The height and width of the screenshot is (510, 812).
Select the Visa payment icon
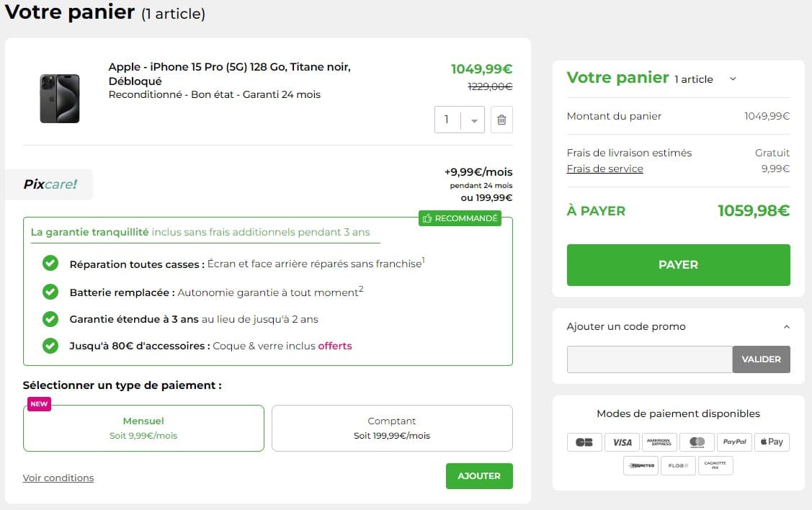pos(622,442)
